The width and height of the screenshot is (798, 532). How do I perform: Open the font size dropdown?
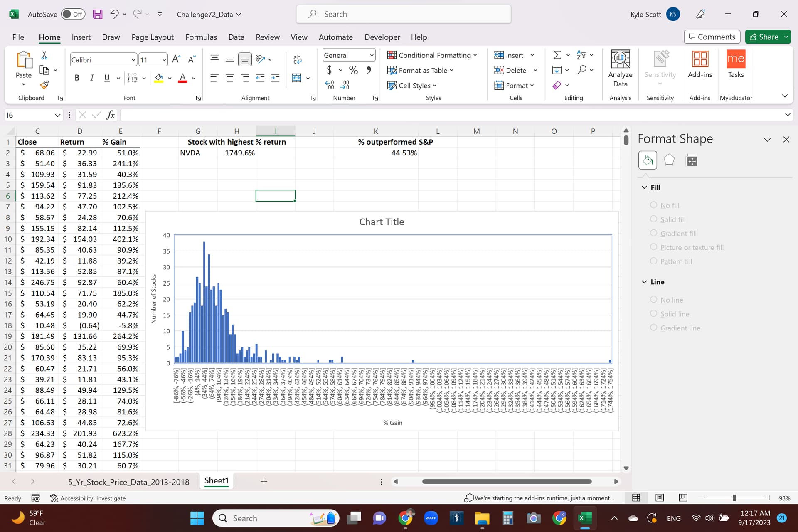[164, 60]
